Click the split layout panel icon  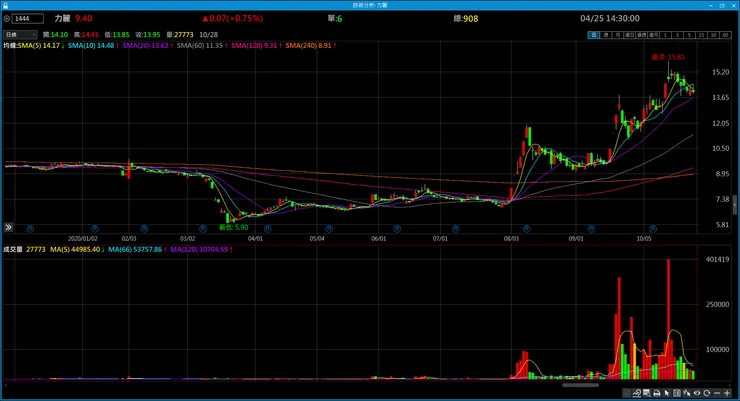pyautogui.click(x=677, y=393)
